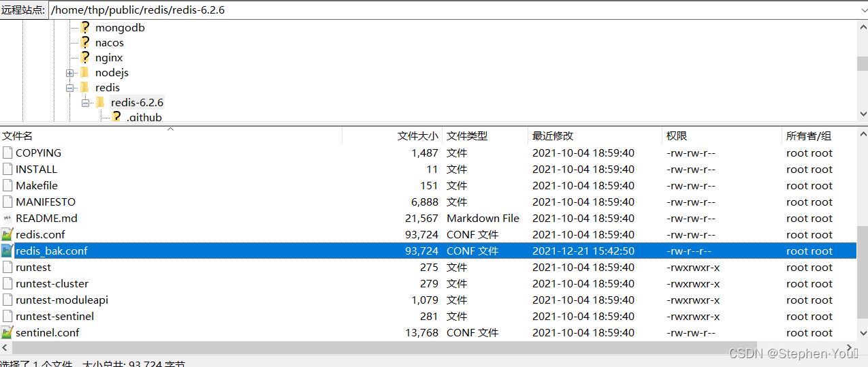Expand the nodejs tree node
The width and height of the screenshot is (868, 367).
tap(70, 73)
